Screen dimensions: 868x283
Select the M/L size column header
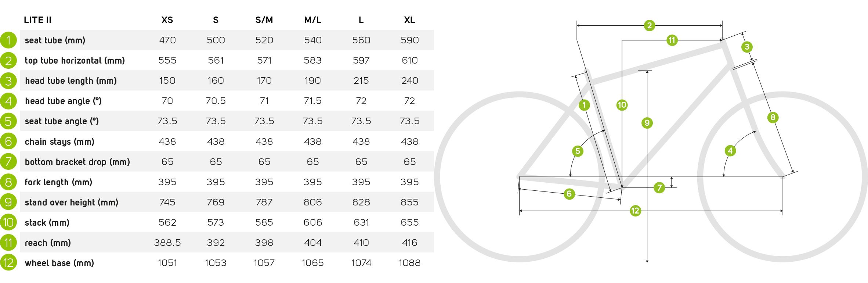[312, 20]
